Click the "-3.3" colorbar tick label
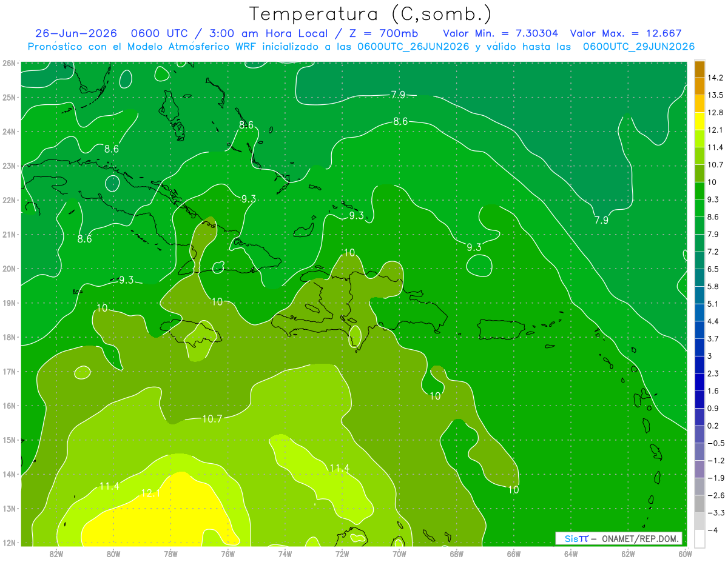Viewport: 728px width, 562px height. pos(716,512)
